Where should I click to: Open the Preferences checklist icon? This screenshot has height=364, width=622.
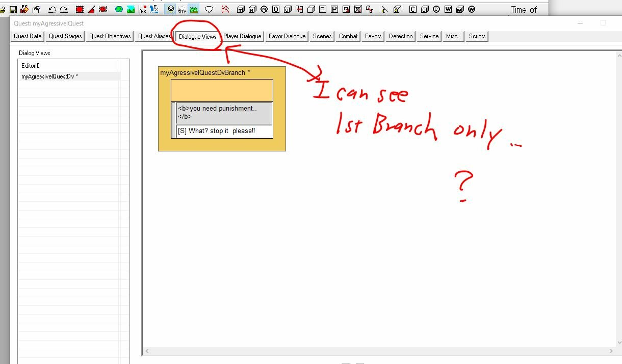coord(37,10)
